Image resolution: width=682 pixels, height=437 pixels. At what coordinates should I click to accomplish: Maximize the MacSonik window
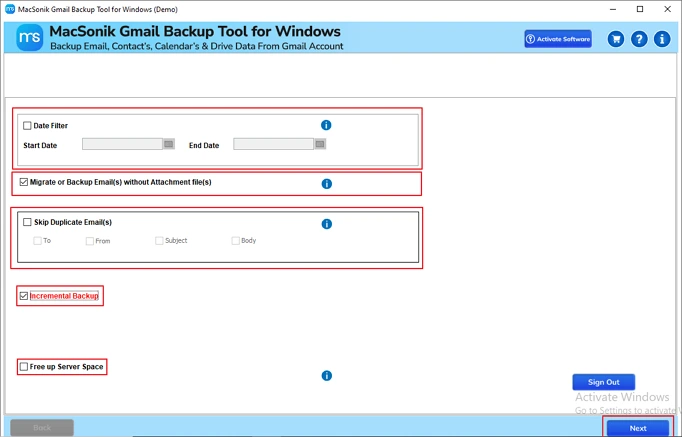(640, 9)
